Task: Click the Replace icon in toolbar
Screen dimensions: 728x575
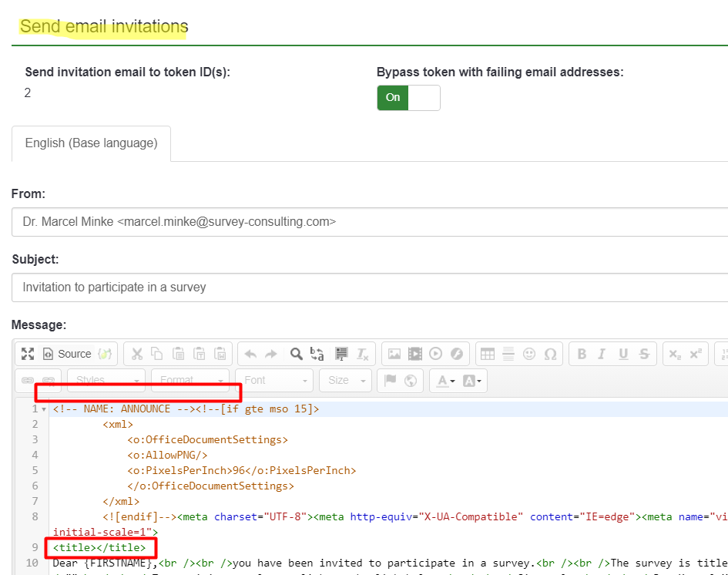Action: 317,354
